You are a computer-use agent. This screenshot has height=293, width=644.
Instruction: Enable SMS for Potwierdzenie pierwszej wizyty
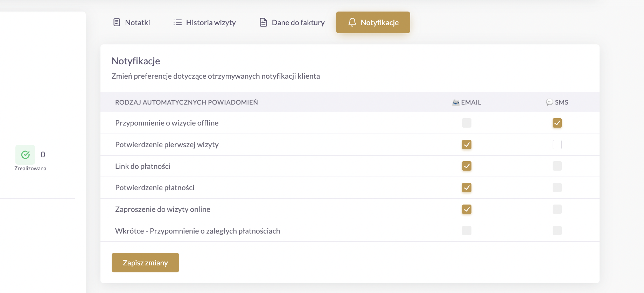click(x=557, y=145)
